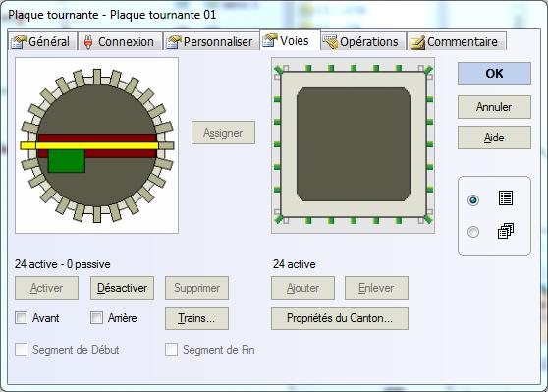Screen dimensions: 548x392
Task: Open Propriétés du Canton...
Action: point(340,318)
